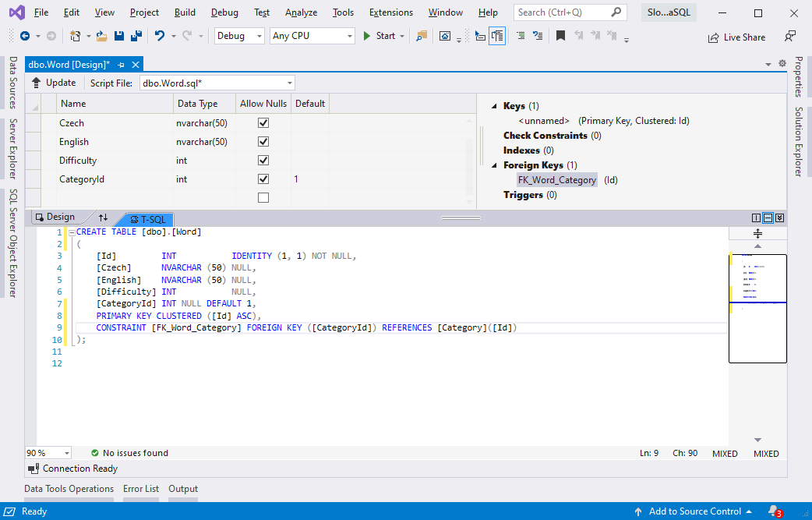Collapse the Foreign Keys section
The width and height of the screenshot is (812, 520).
point(494,165)
